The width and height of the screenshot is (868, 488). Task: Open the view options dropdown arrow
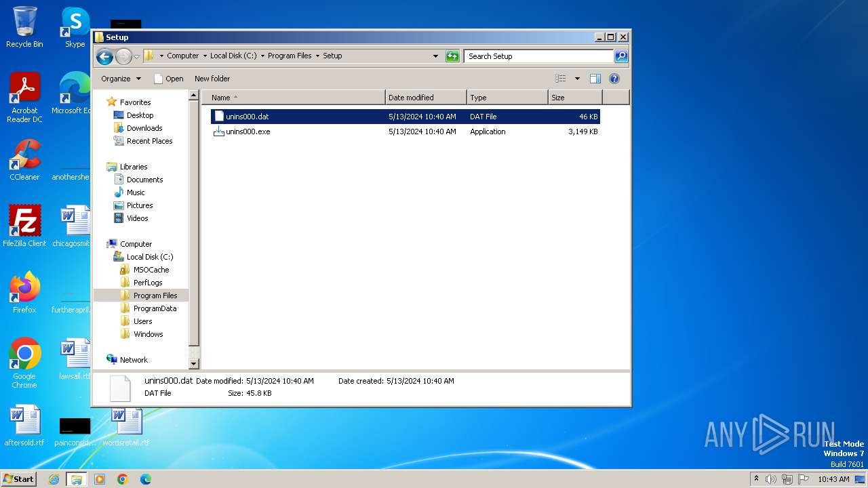577,79
